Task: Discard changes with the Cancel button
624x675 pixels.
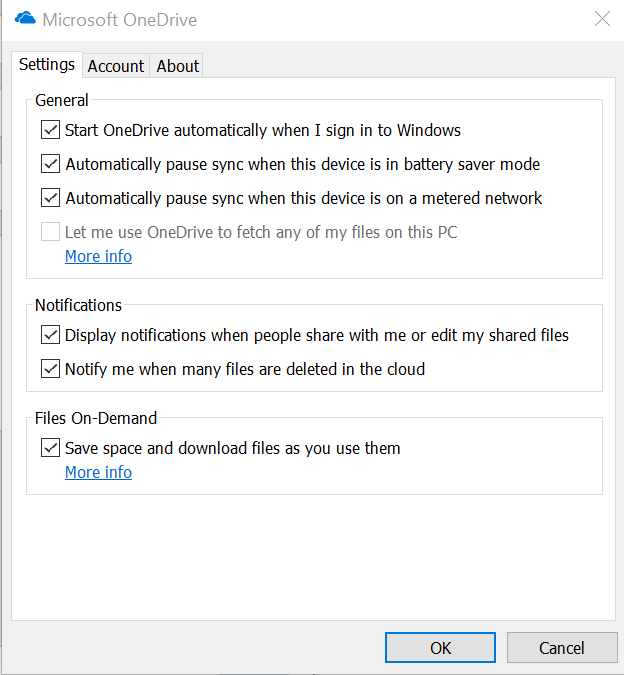Action: point(562,647)
